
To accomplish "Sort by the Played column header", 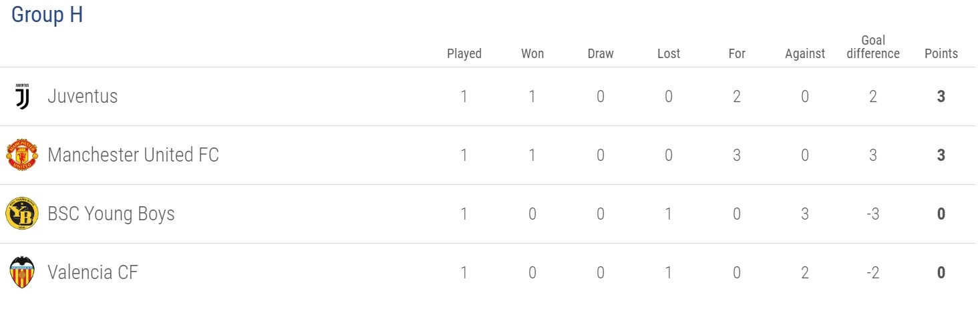I will coord(464,54).
